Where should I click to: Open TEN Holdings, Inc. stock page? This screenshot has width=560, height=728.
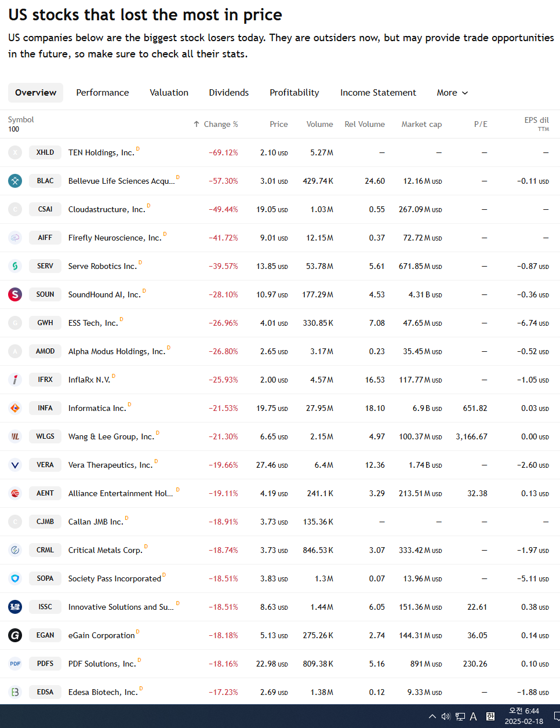[x=101, y=152]
